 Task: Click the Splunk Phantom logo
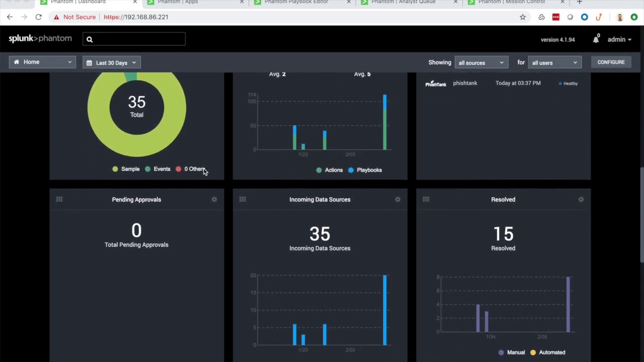[x=40, y=39]
